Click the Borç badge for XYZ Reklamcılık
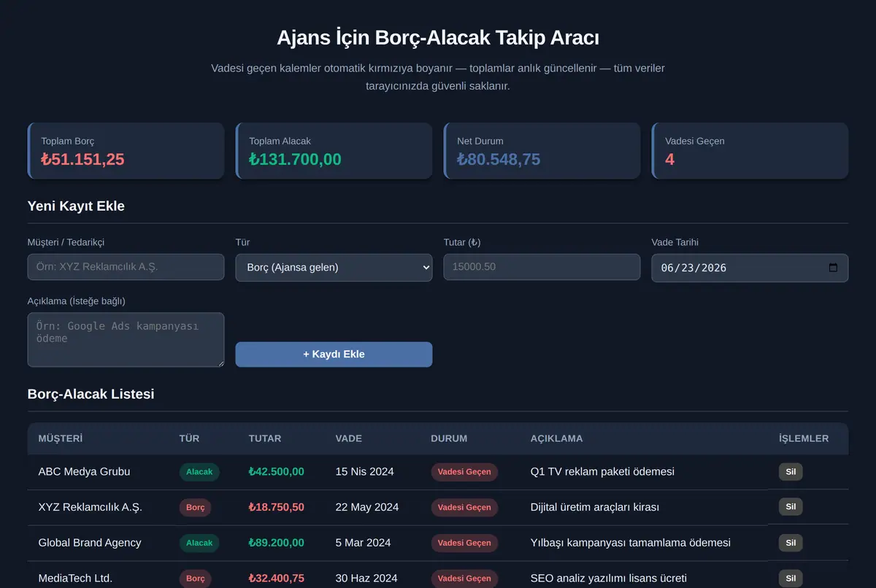This screenshot has width=876, height=588. click(x=195, y=507)
